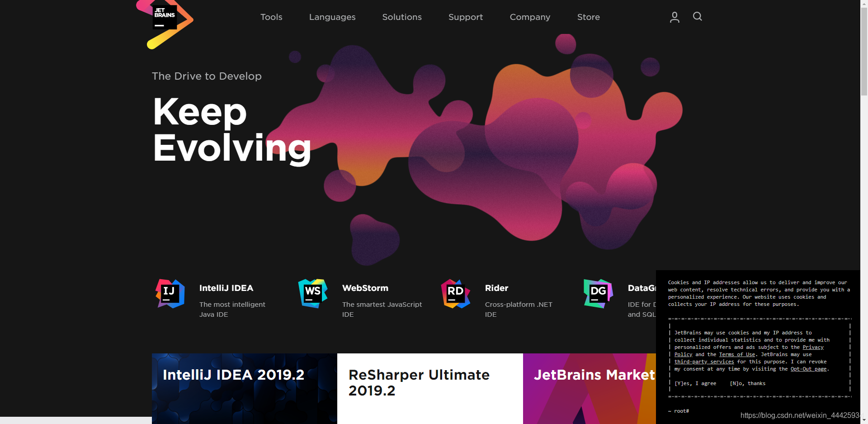Click 'The smartest JavaScript IDE' description

(x=382, y=310)
